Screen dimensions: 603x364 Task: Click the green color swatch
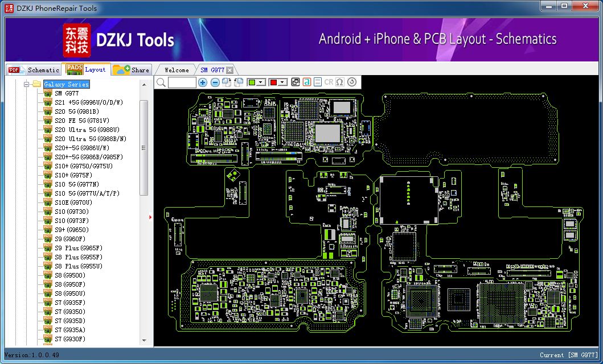click(x=252, y=82)
